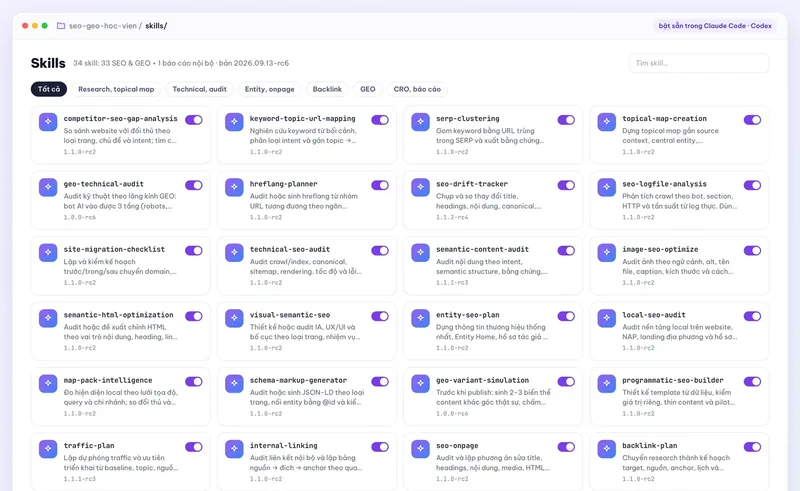Screen dimensions: 800x491
Task: Click the competitor-seo-gap-analysis skill icon
Action: point(48,121)
